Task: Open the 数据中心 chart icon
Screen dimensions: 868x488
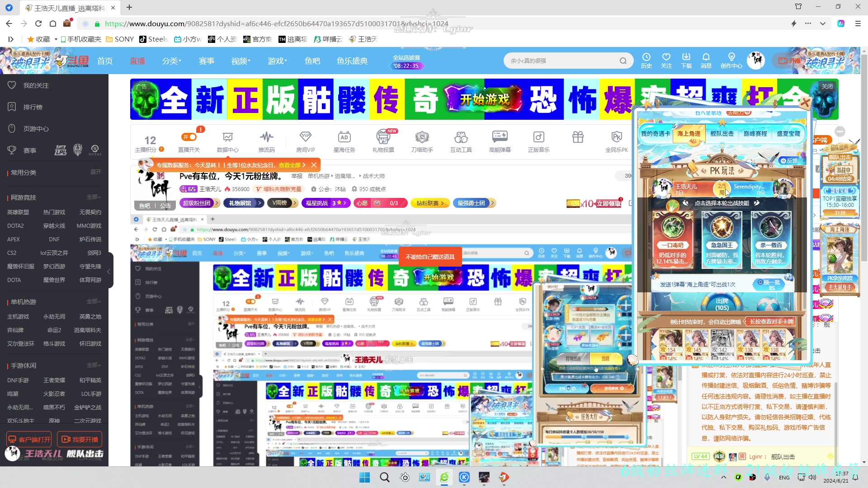Action: (x=228, y=141)
